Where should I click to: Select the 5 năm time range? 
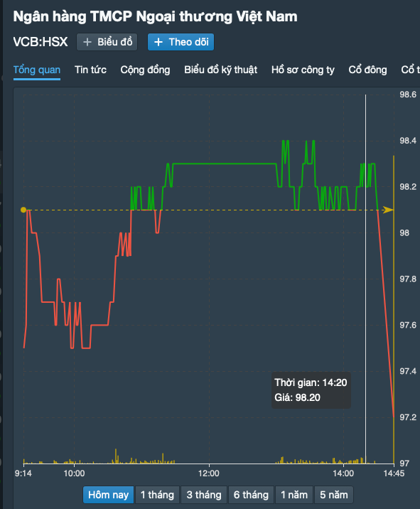point(334,495)
